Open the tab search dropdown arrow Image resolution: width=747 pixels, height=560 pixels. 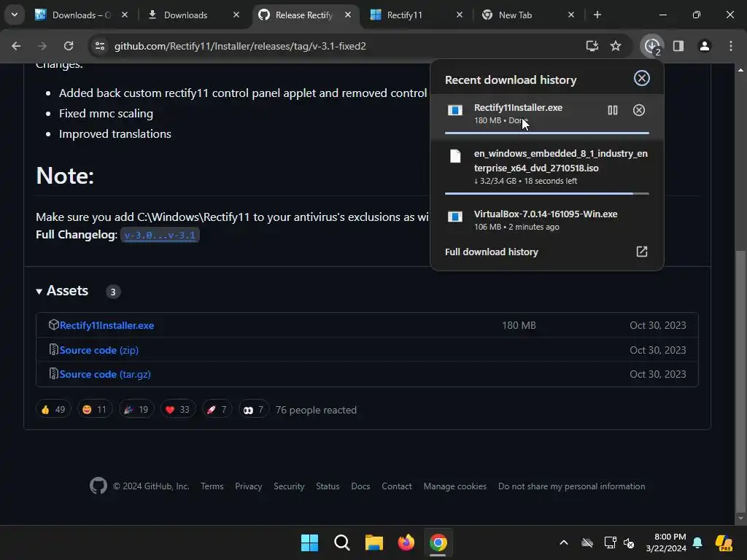click(x=15, y=15)
